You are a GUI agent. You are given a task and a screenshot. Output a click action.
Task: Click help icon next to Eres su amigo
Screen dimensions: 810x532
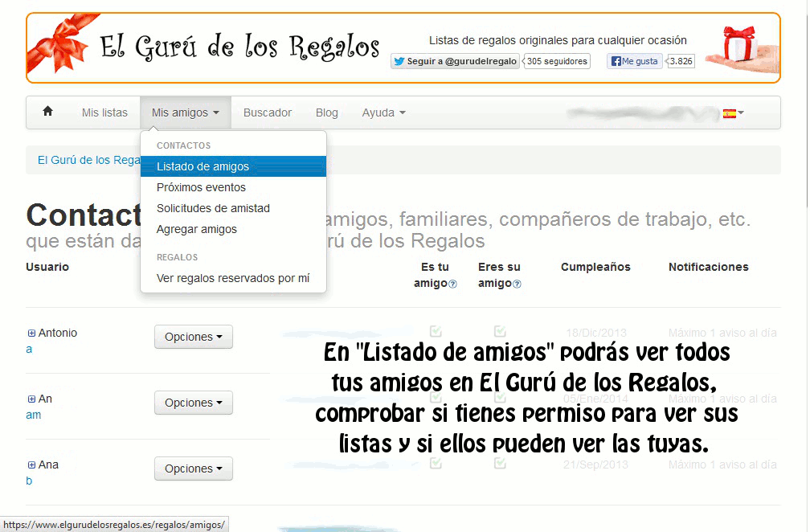[517, 284]
